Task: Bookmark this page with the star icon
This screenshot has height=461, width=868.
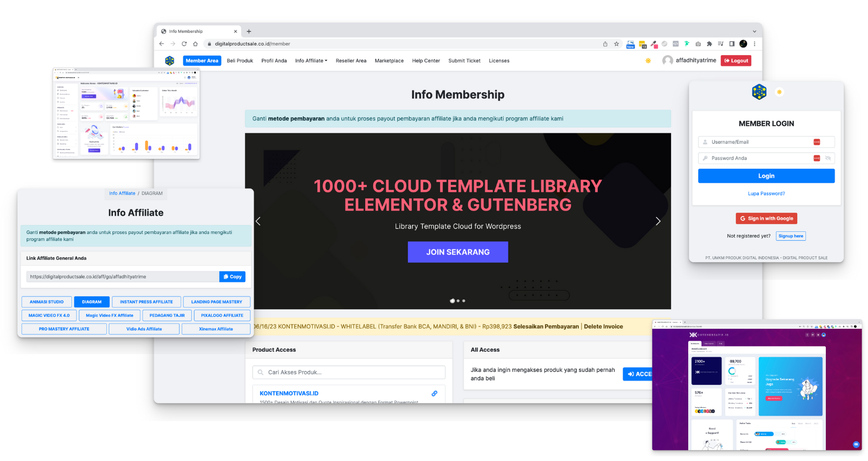Action: (616, 44)
